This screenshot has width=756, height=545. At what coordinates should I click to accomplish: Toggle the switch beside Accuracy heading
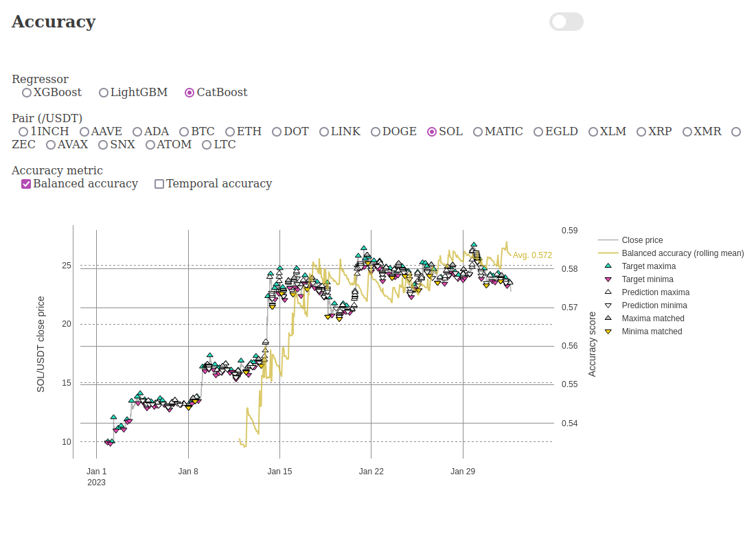(x=566, y=22)
